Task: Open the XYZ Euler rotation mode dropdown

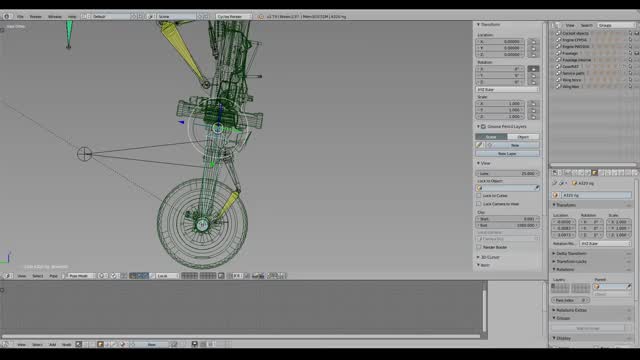Action: pyautogui.click(x=507, y=89)
